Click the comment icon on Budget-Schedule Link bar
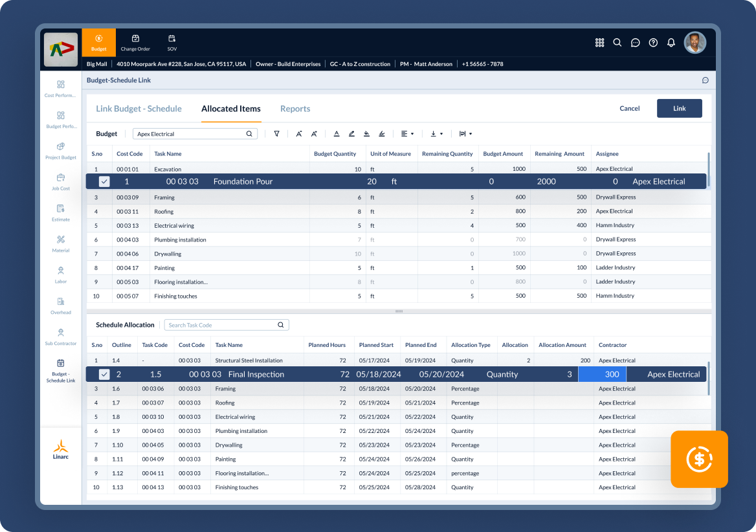Viewport: 756px width, 532px height. (x=705, y=80)
